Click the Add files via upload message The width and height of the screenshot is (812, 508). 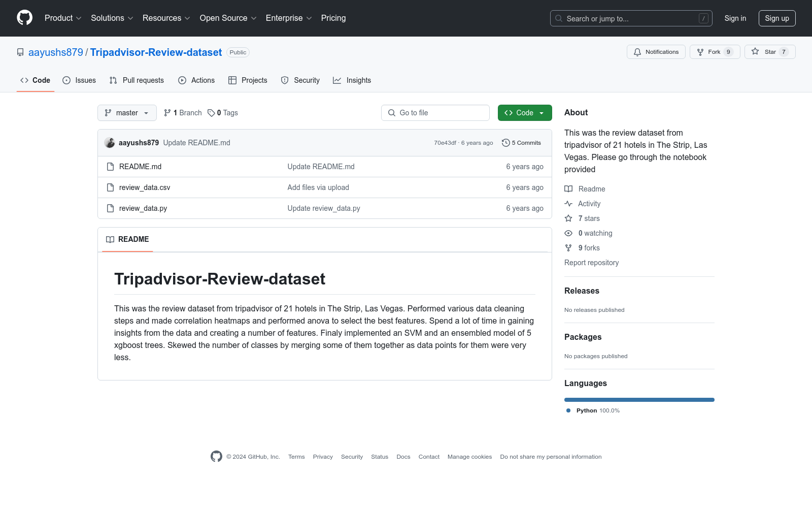click(x=318, y=187)
